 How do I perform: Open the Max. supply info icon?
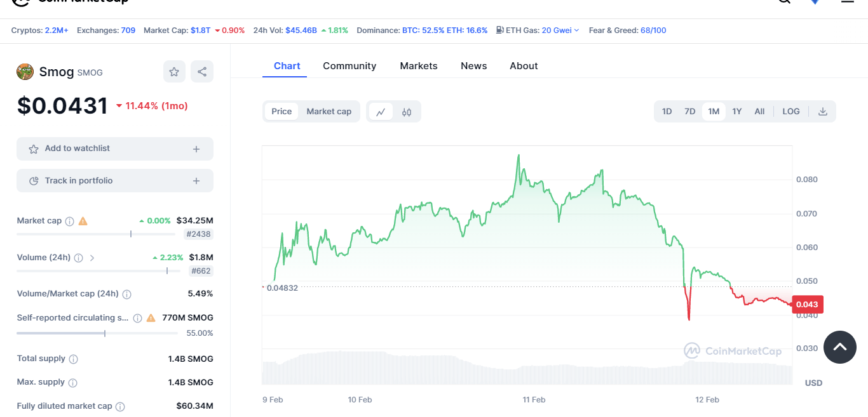point(72,383)
